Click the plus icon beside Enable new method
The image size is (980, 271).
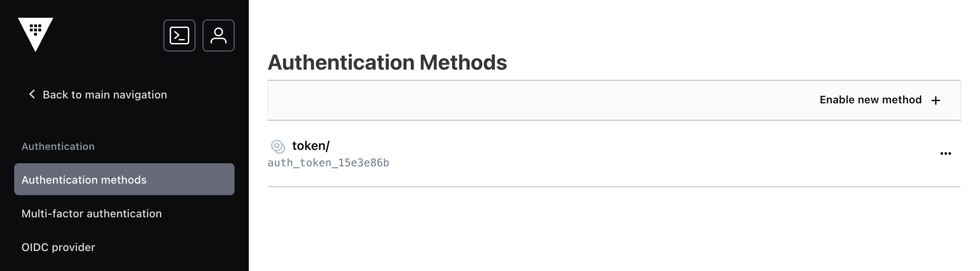(x=936, y=100)
